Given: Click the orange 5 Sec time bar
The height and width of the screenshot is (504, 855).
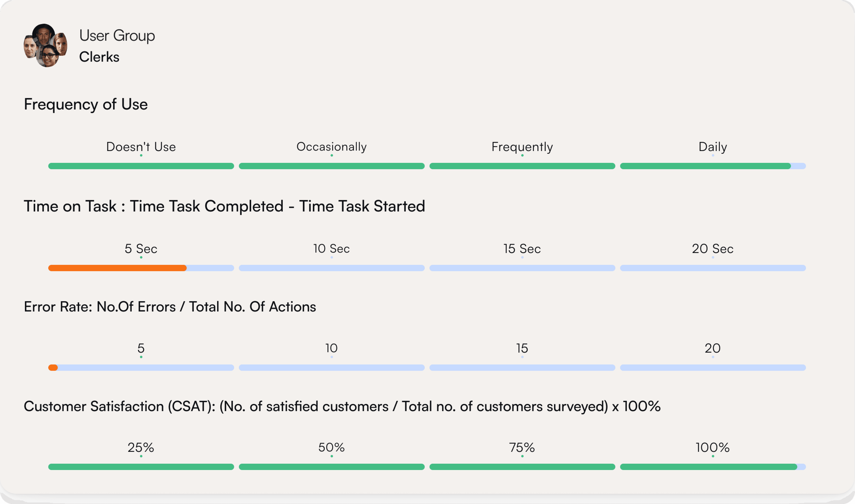Looking at the screenshot, I should coord(117,268).
